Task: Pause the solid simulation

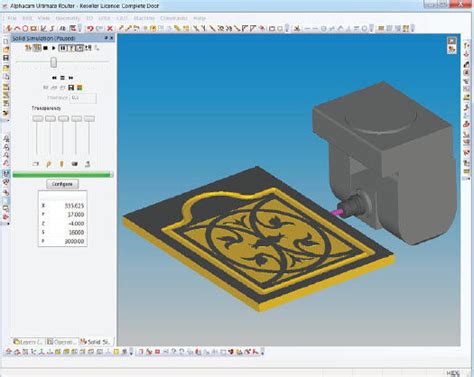Action: pyautogui.click(x=62, y=48)
